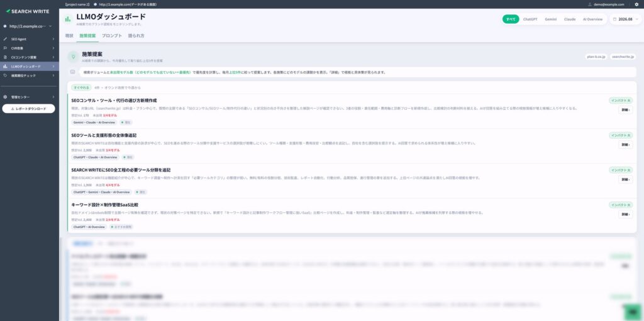Open 詳細 for SEOコンサル・ツール・代行の選び方新規作成

point(626,110)
